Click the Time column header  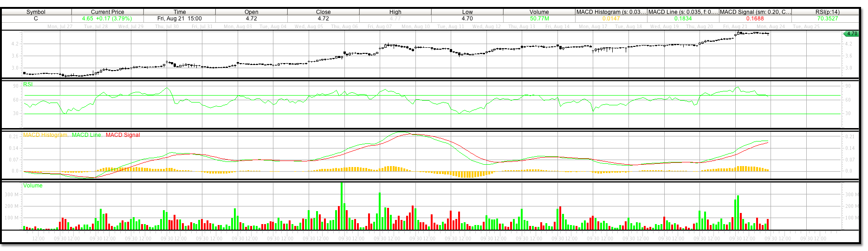tap(180, 12)
